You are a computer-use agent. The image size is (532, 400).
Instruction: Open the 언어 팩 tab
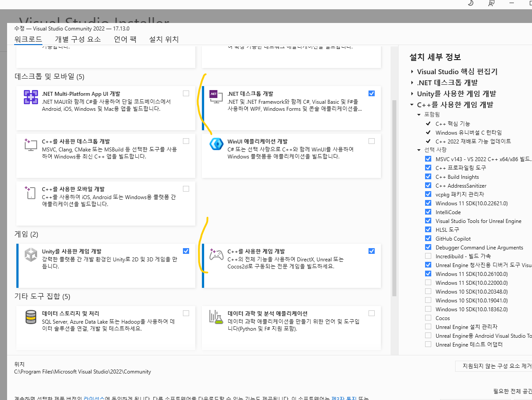tap(125, 39)
